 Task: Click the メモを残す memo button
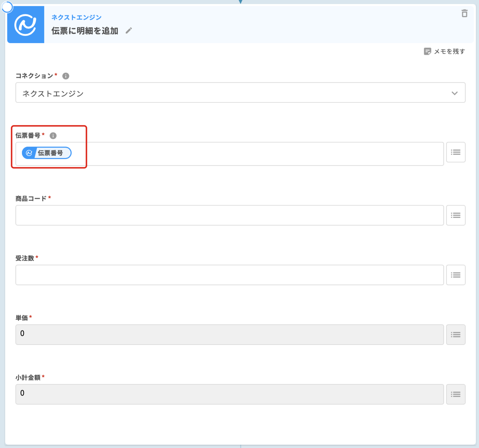tap(444, 51)
